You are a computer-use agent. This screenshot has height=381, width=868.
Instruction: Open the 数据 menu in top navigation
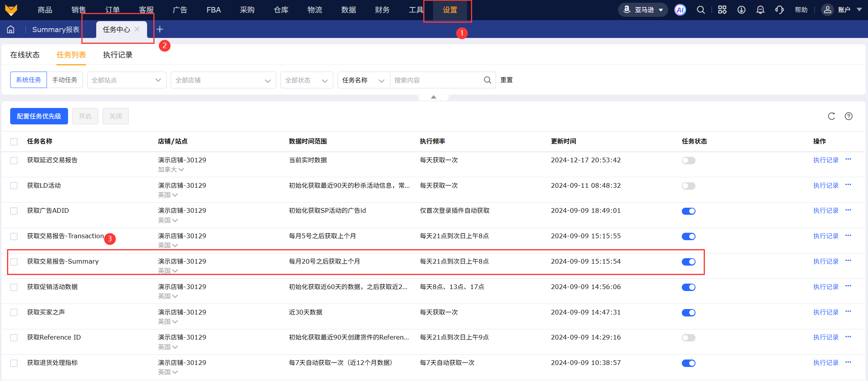(348, 10)
